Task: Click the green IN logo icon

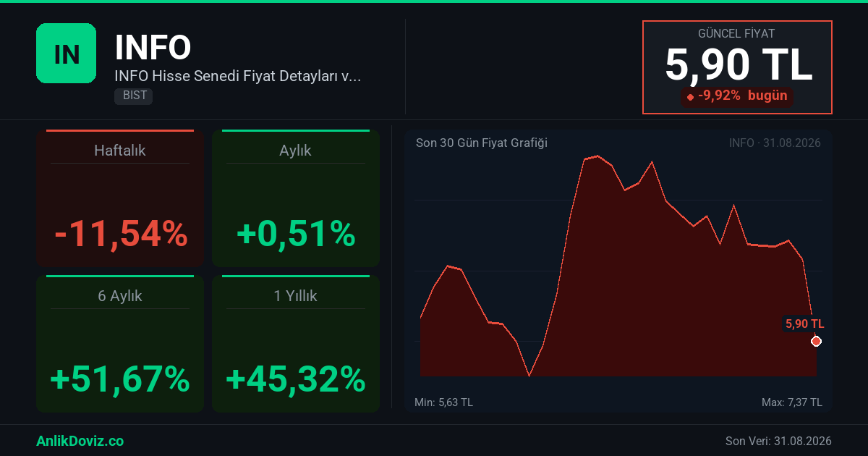Action: point(66,53)
